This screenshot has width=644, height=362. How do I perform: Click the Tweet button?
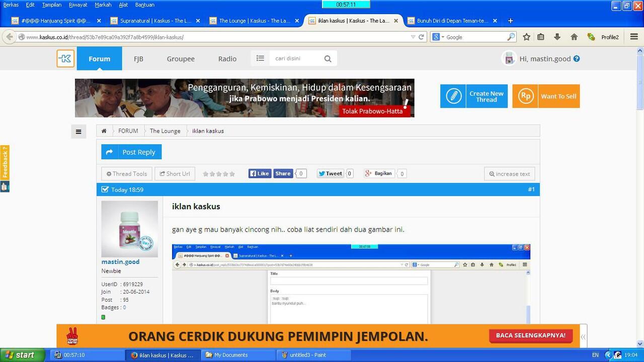[330, 173]
